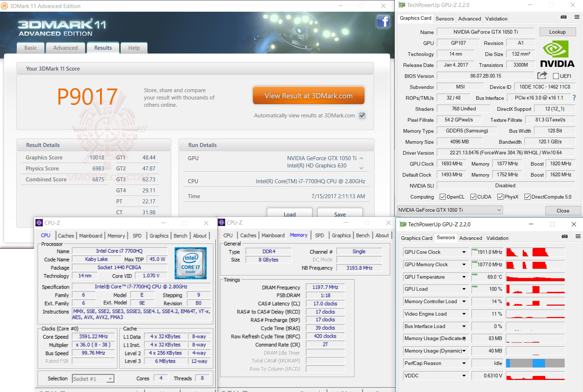This screenshot has height=392, width=583.
Task: Open the Advanced tab in the GPU-Z Sensors window
Action: click(x=471, y=238)
